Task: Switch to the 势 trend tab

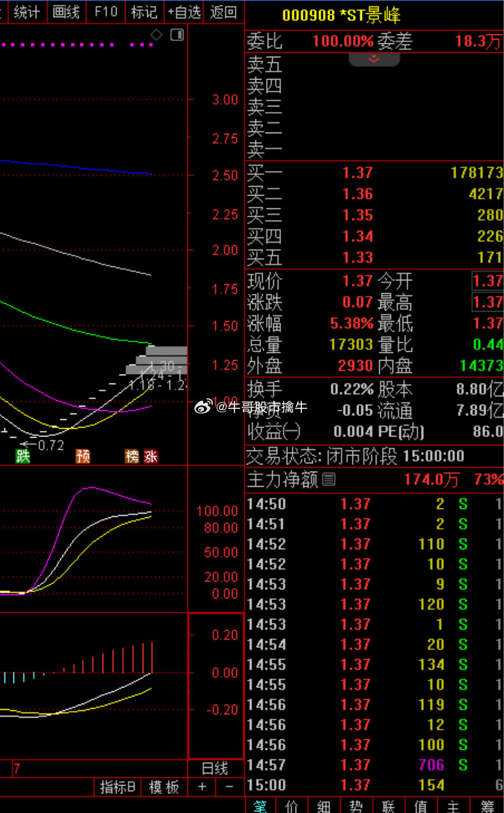Action: point(356,806)
